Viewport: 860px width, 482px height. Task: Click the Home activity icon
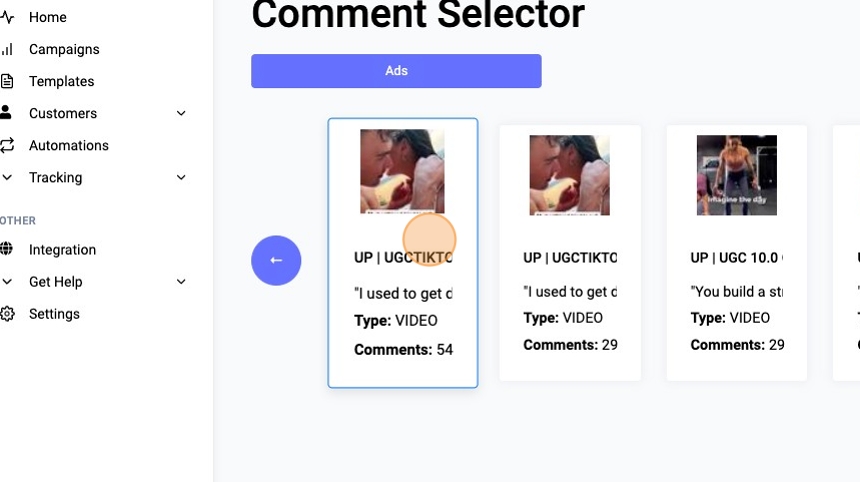click(x=7, y=17)
